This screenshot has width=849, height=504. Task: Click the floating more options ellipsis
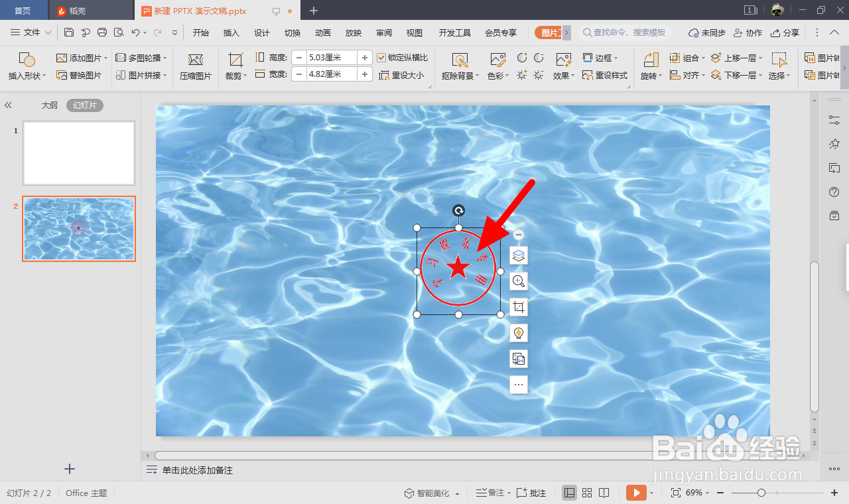pyautogui.click(x=519, y=385)
